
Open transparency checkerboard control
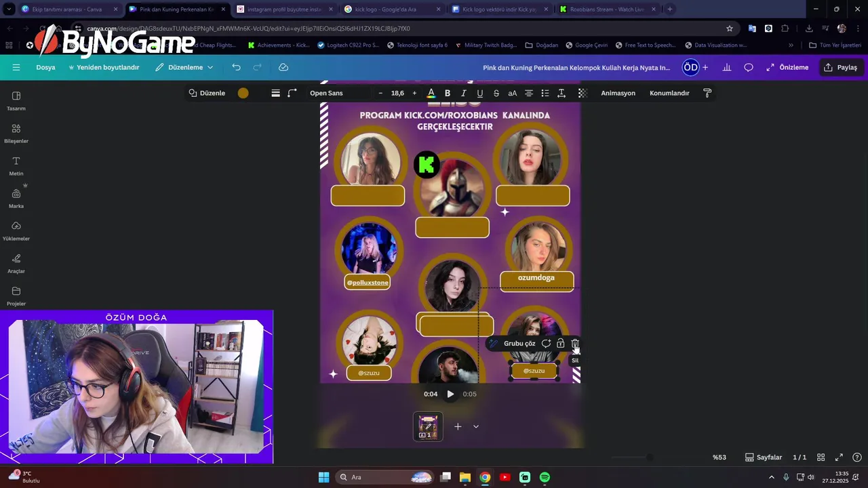[583, 93]
